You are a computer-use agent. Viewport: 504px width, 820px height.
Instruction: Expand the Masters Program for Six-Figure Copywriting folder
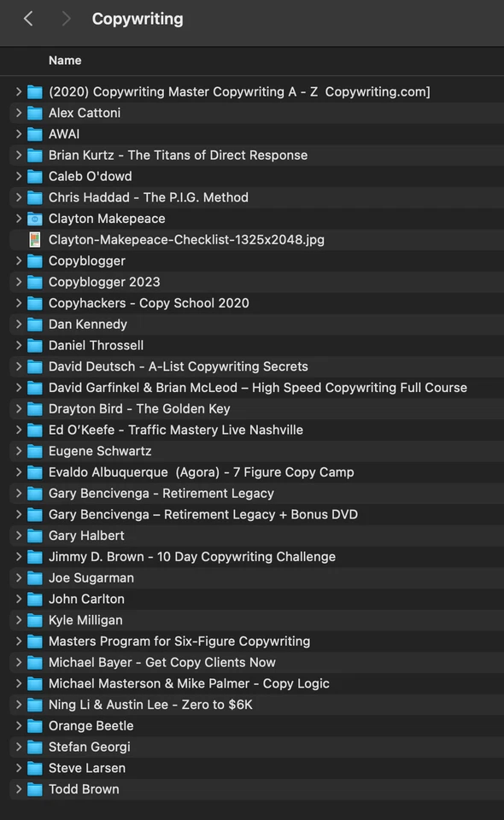pyautogui.click(x=19, y=641)
